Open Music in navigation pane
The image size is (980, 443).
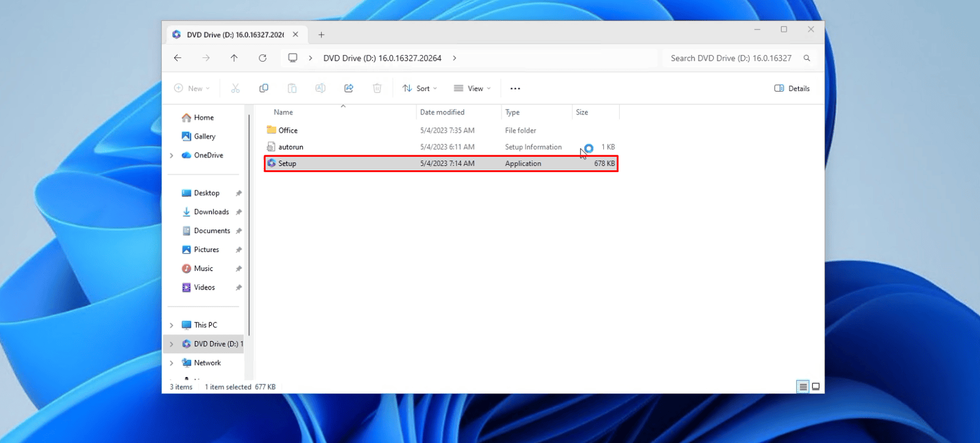(197, 269)
